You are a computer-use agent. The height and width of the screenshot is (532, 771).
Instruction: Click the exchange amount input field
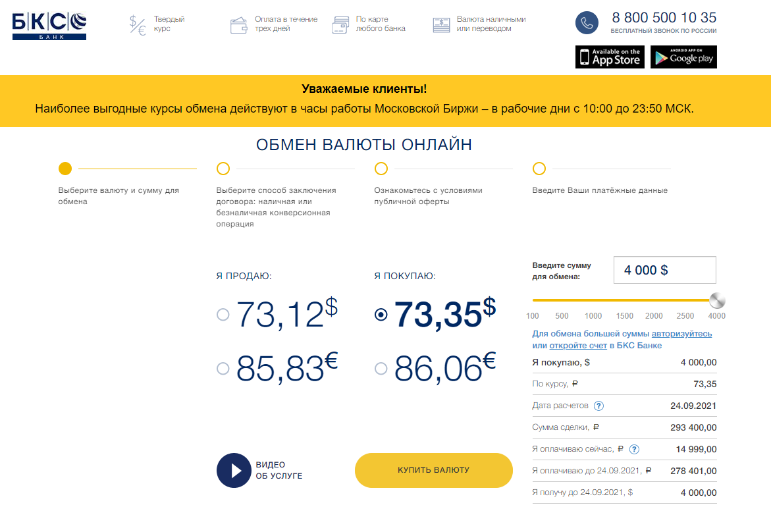pos(664,270)
